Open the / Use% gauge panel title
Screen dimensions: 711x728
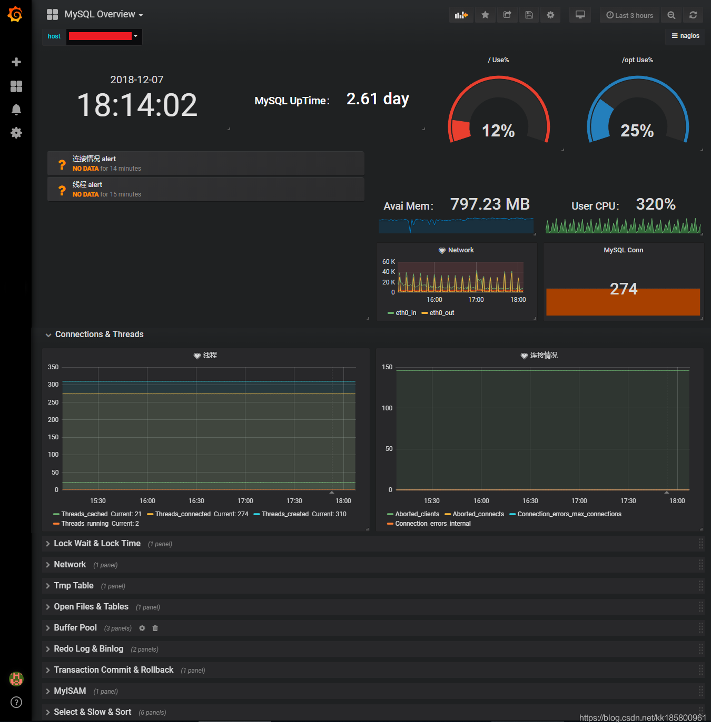coord(498,60)
